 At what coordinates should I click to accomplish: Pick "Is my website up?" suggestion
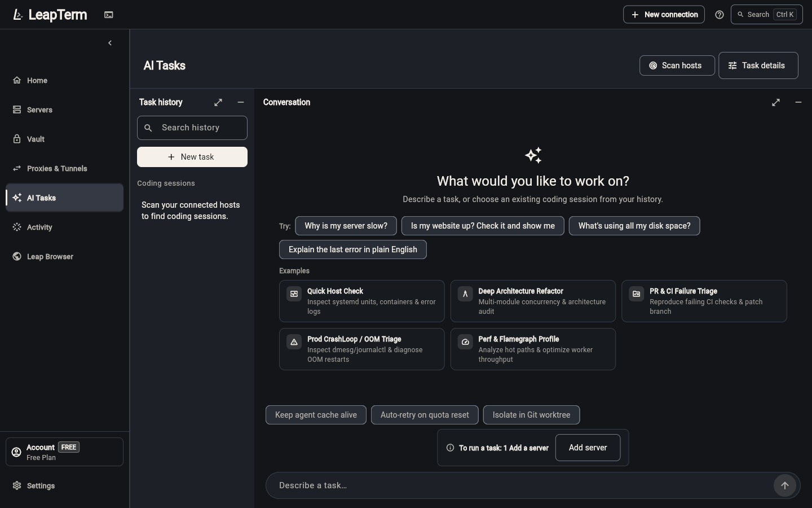coord(483,226)
